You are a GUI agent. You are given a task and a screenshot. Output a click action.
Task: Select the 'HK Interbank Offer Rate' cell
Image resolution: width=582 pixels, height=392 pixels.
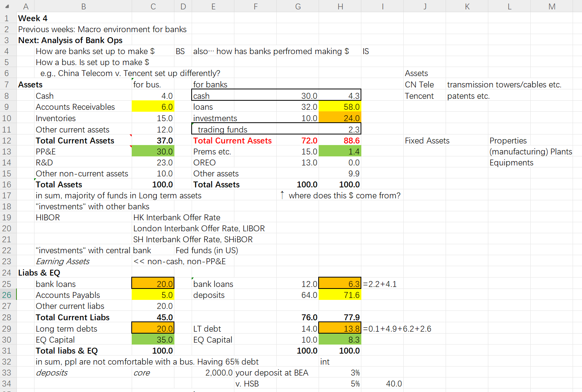click(177, 218)
